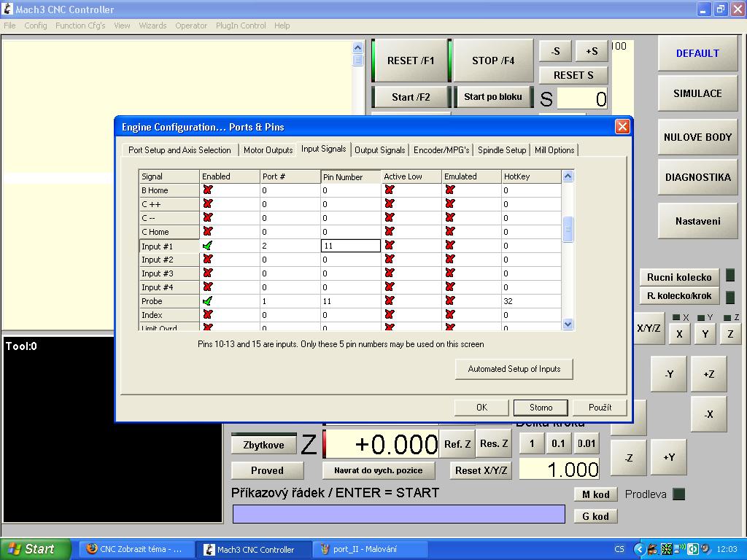
Task: Toggle Emulated cross for Probe row
Action: click(x=450, y=301)
